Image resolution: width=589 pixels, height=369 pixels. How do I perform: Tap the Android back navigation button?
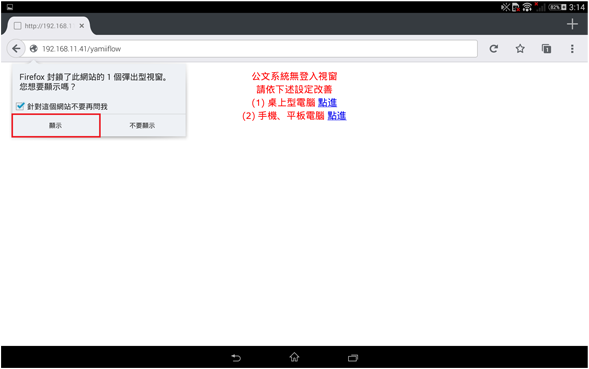click(236, 357)
